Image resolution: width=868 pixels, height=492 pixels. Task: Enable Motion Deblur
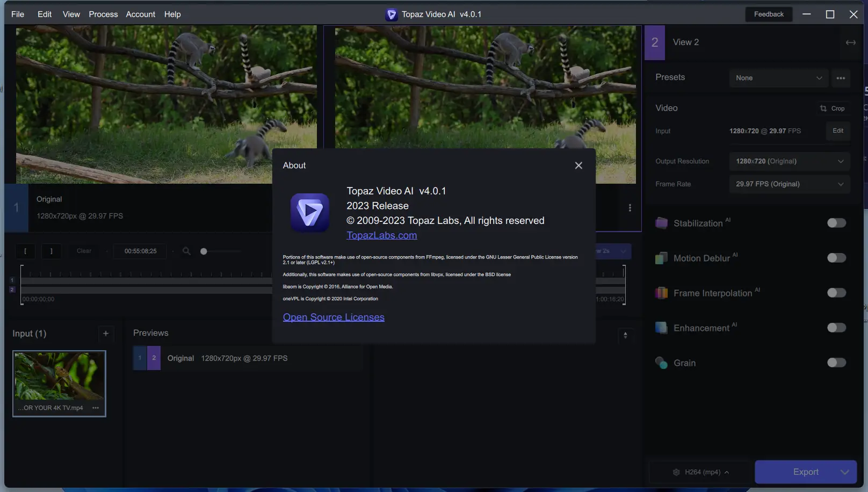pos(836,258)
